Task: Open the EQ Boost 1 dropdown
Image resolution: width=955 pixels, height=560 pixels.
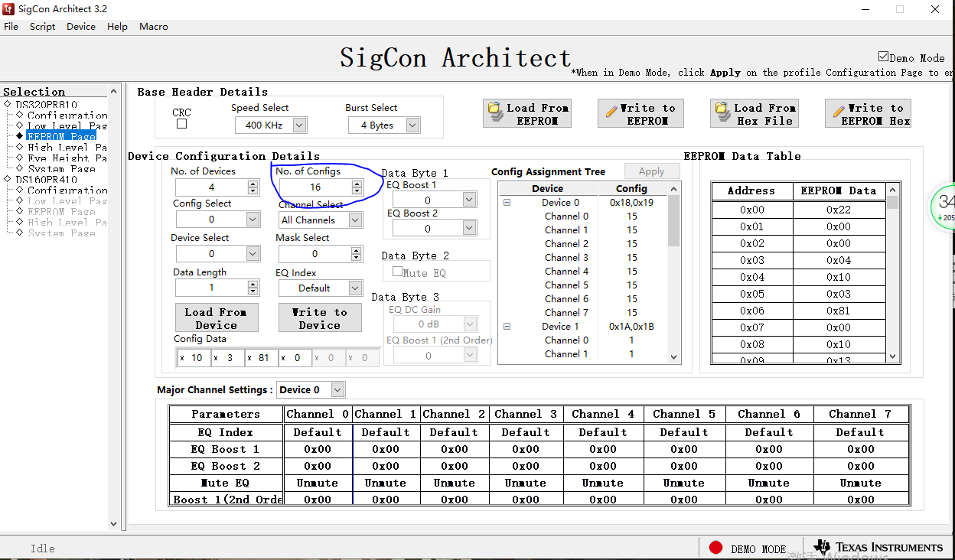Action: click(469, 200)
